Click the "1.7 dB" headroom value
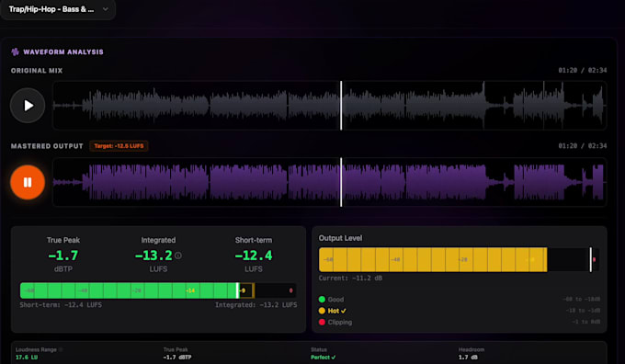The image size is (625, 364). [x=468, y=358]
